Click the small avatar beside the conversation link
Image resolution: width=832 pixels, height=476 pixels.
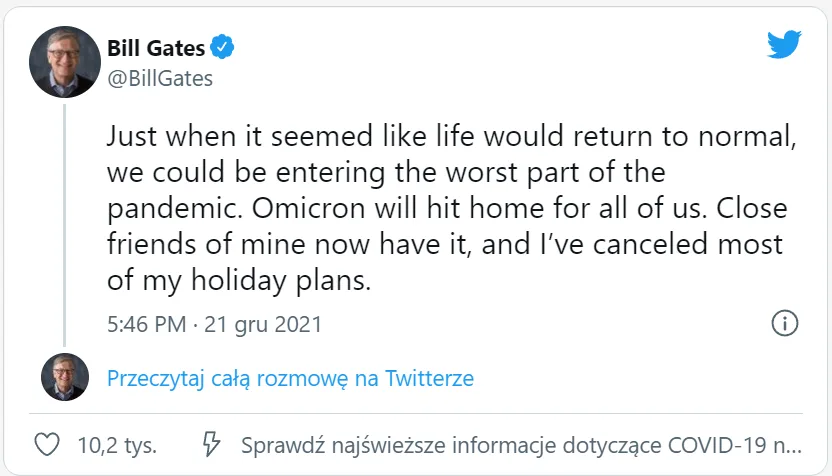point(65,378)
